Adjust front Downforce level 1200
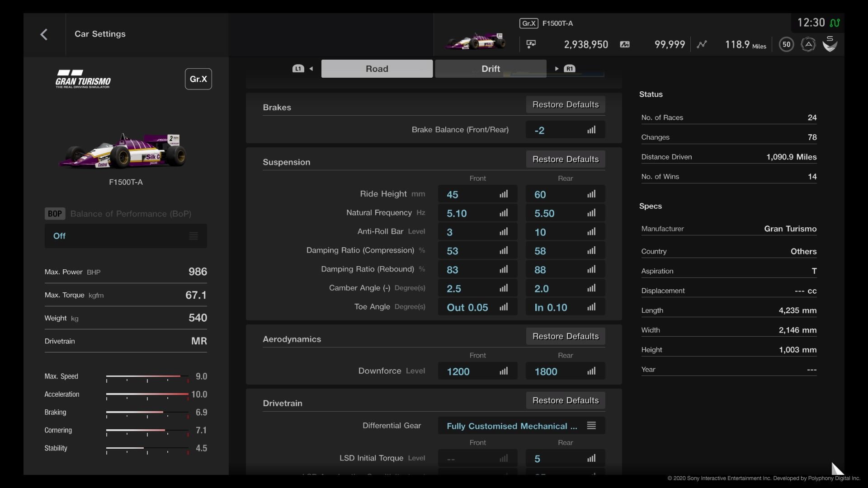Screen dimensions: 868x488 477,371
